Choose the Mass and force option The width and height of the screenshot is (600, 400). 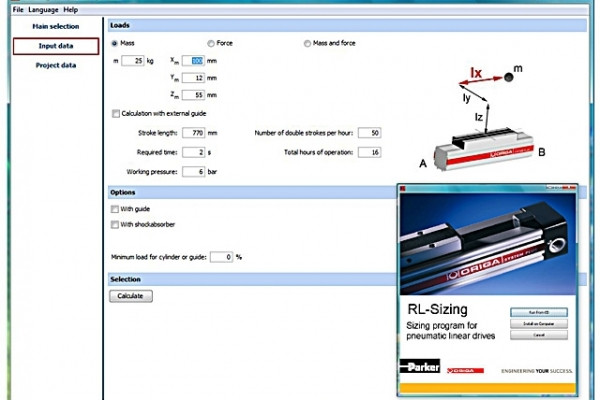click(x=308, y=44)
